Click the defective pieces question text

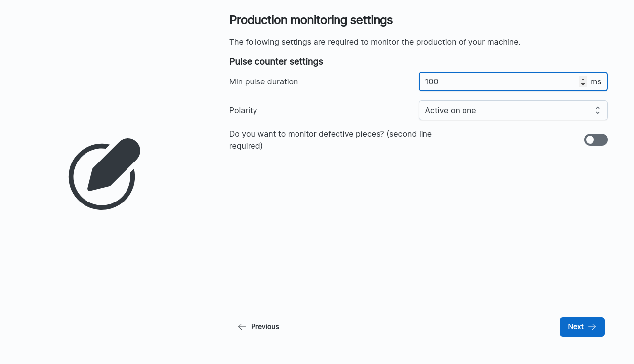[x=331, y=140]
